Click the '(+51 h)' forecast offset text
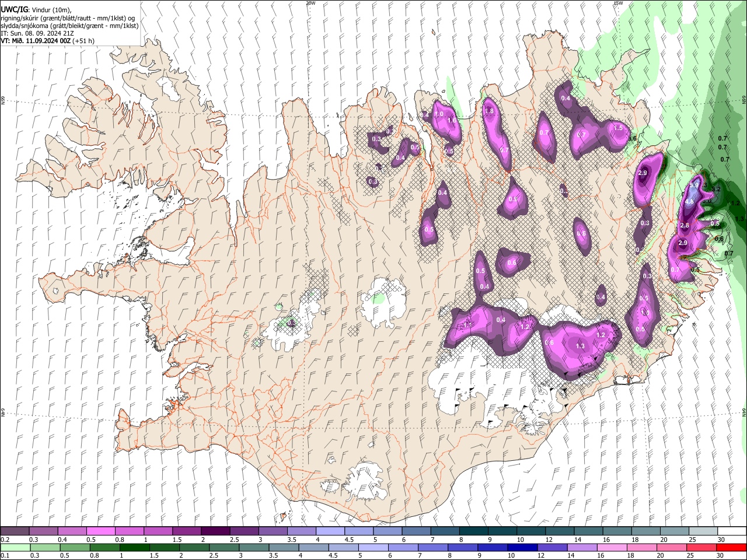This screenshot has height=560, width=747. click(x=84, y=41)
